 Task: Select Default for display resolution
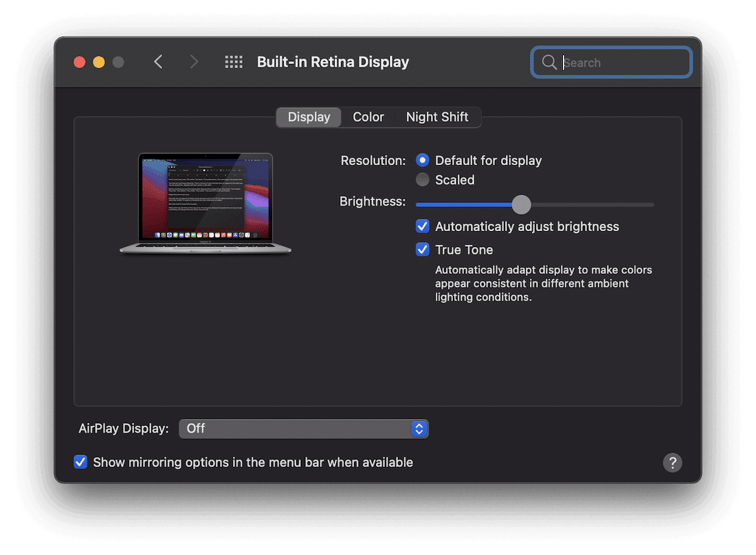423,160
